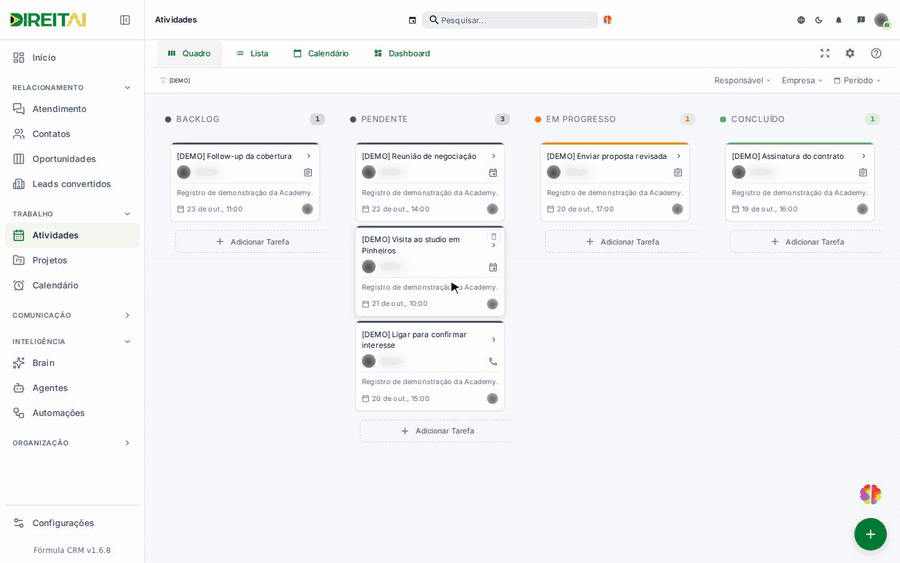This screenshot has height=563, width=900.
Task: Add task in Concluído column
Action: click(806, 242)
